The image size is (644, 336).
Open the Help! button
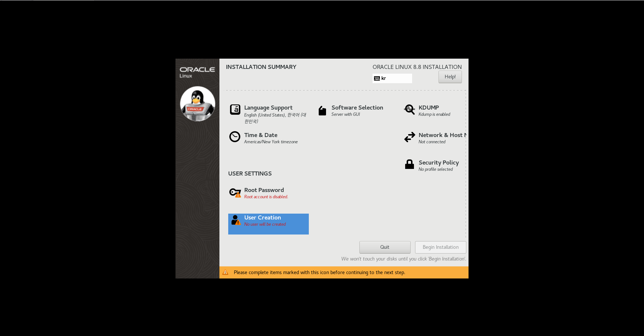(x=450, y=77)
